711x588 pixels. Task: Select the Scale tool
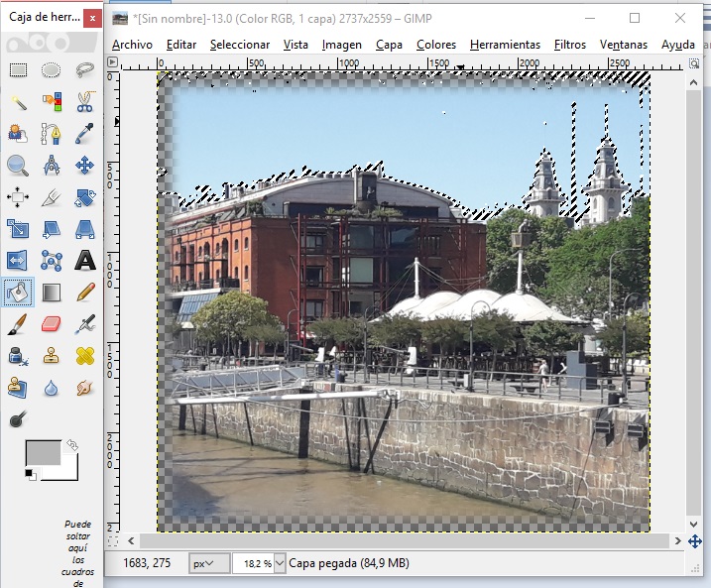point(18,229)
